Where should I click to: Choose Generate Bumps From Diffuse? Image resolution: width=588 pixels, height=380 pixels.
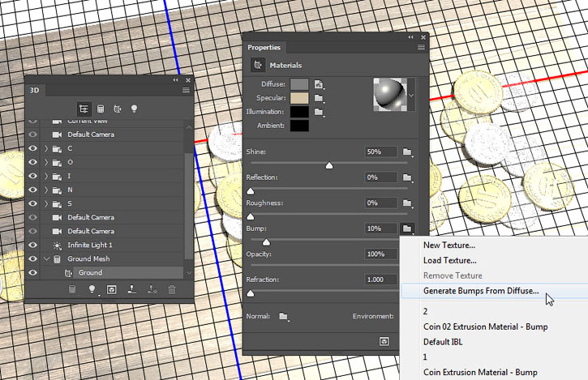pos(480,291)
